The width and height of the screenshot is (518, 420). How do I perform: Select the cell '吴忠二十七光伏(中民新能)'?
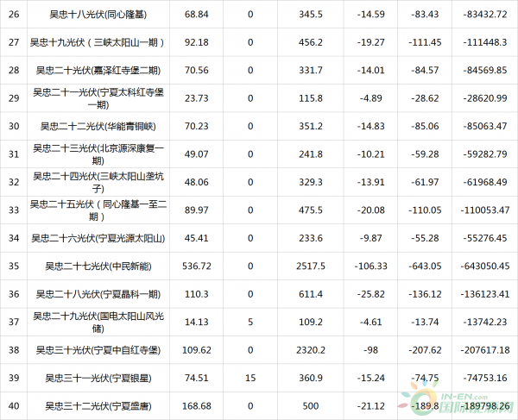coord(98,266)
